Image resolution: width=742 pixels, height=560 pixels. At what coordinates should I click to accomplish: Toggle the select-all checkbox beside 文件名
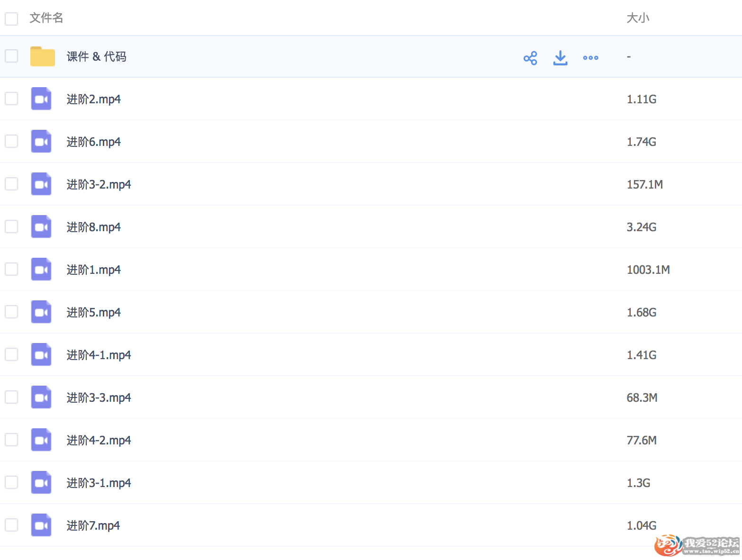(11, 19)
